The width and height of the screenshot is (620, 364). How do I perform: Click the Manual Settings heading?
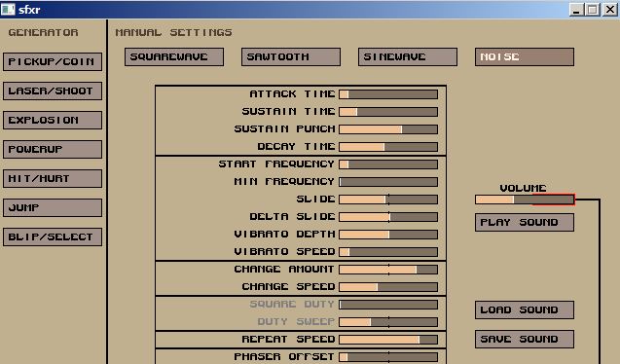(x=173, y=32)
